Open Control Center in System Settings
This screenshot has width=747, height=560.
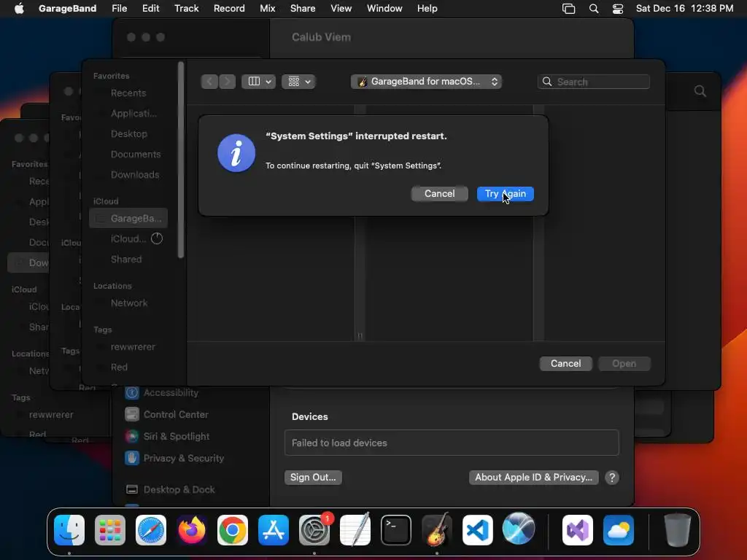tap(166, 414)
